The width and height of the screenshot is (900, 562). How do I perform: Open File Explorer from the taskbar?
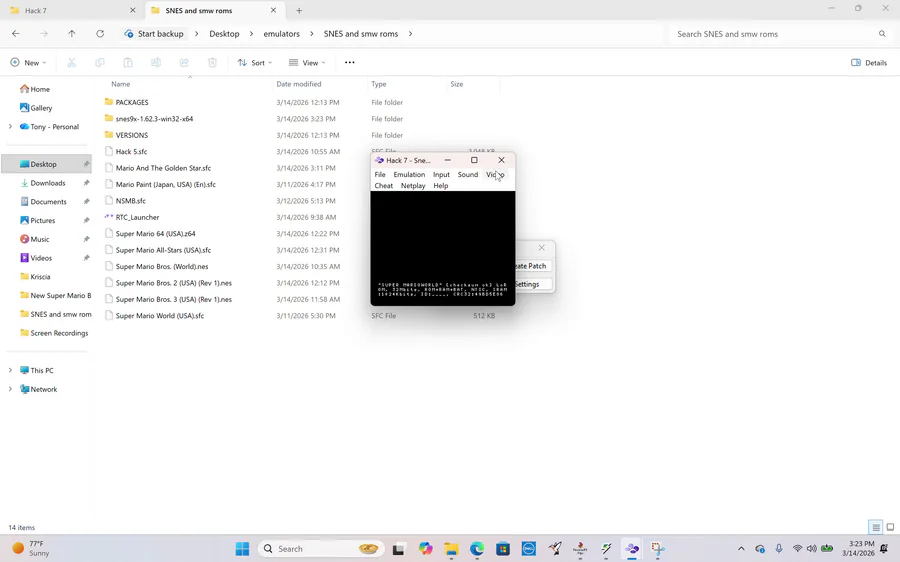coord(451,549)
